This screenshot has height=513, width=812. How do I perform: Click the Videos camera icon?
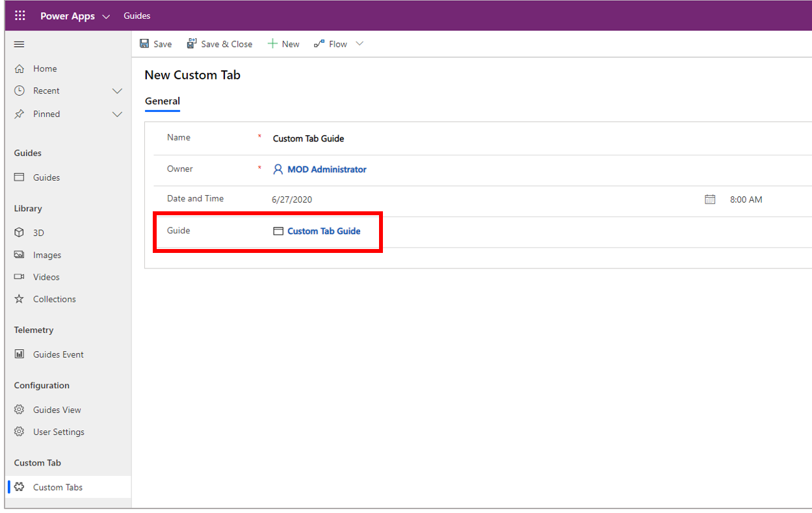click(20, 277)
